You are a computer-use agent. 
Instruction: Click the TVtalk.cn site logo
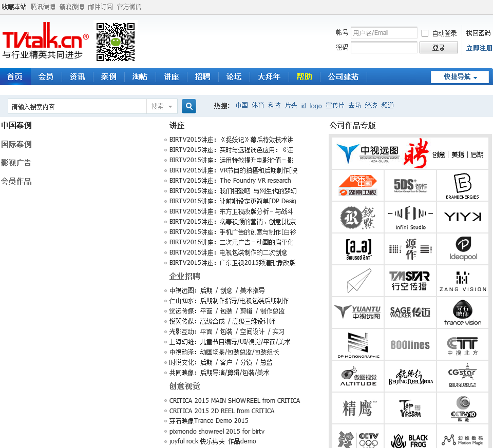(x=45, y=41)
